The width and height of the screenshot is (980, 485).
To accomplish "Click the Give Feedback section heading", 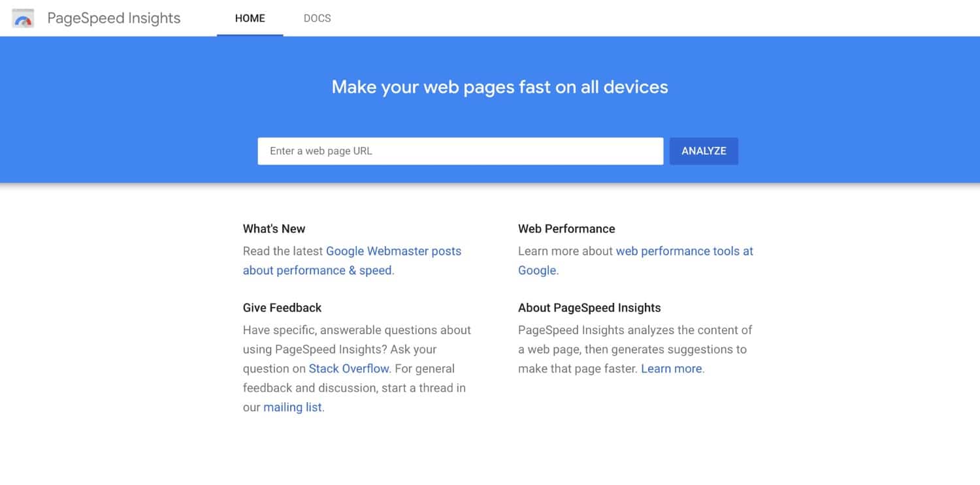I will coord(282,307).
